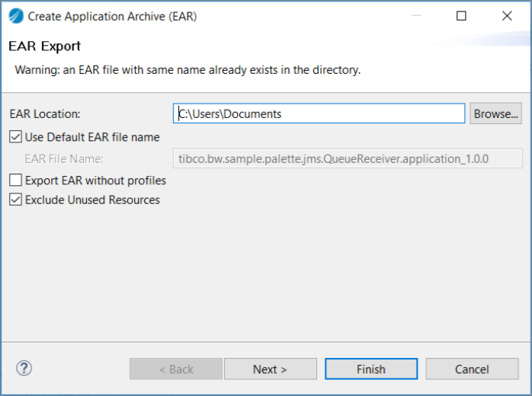Go to the Next > wizard page
This screenshot has height=396, width=532.
[271, 369]
